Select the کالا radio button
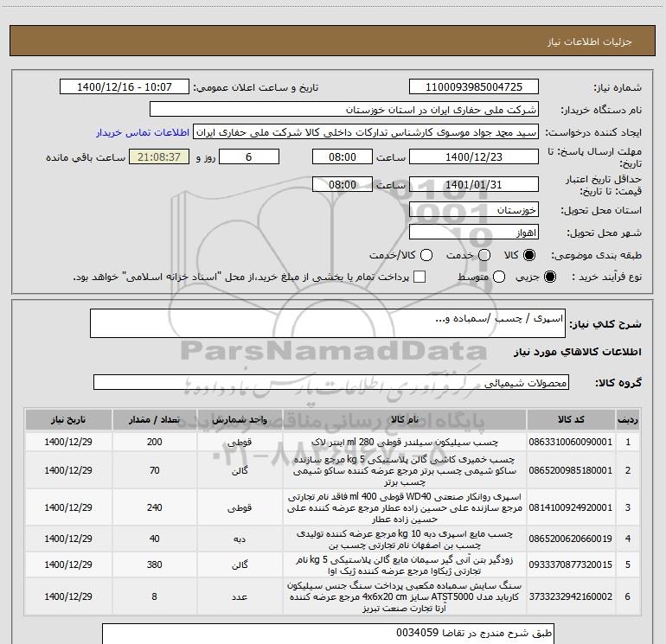This screenshot has width=666, height=644. [529, 255]
